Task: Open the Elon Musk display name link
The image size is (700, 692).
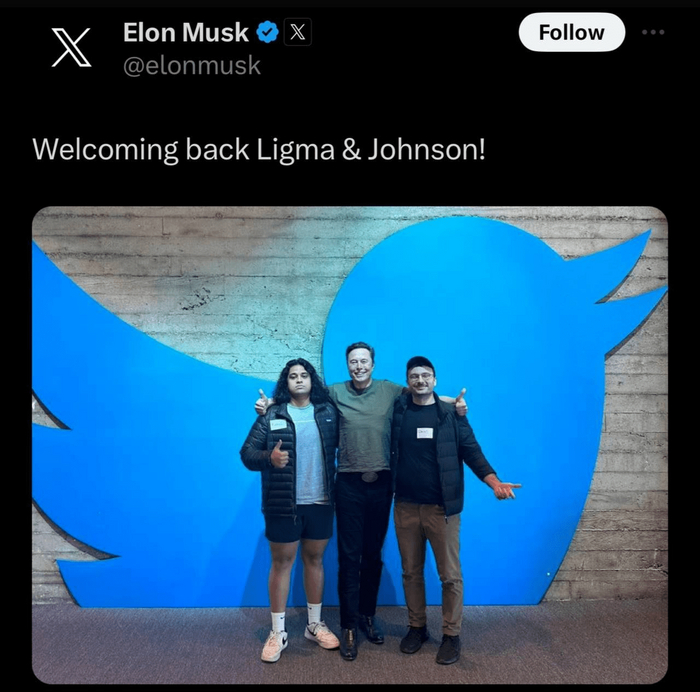Action: point(186,33)
